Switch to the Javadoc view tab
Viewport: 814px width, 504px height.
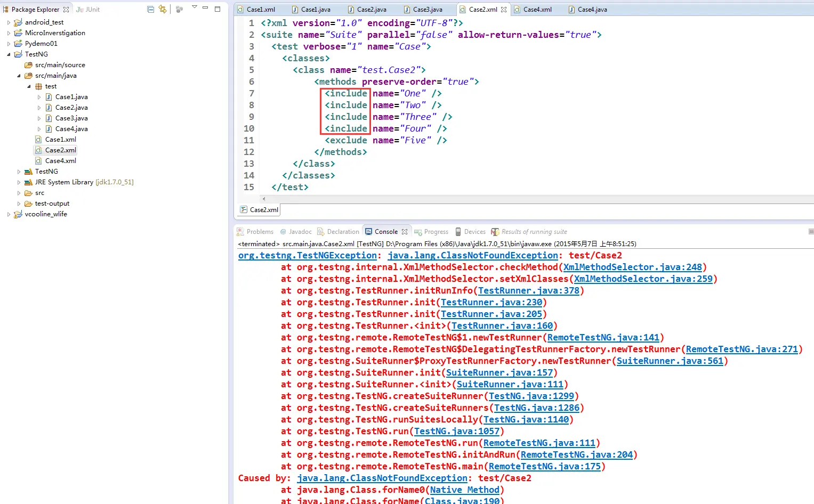tap(296, 232)
